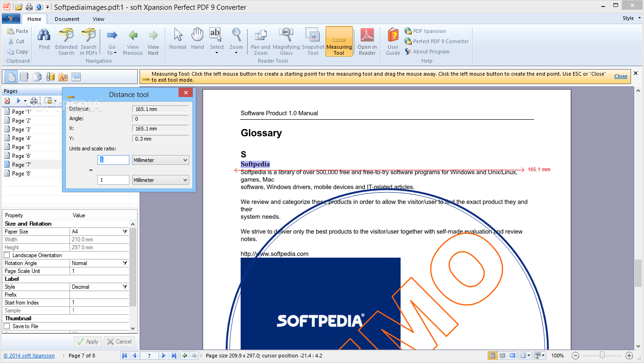Go to the next page arrow

pyautogui.click(x=164, y=356)
